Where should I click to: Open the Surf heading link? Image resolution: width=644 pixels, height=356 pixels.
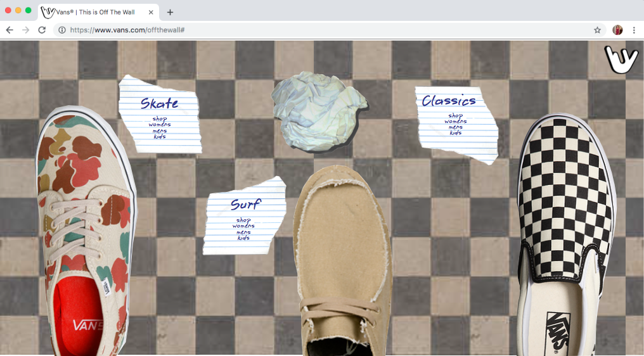point(245,204)
